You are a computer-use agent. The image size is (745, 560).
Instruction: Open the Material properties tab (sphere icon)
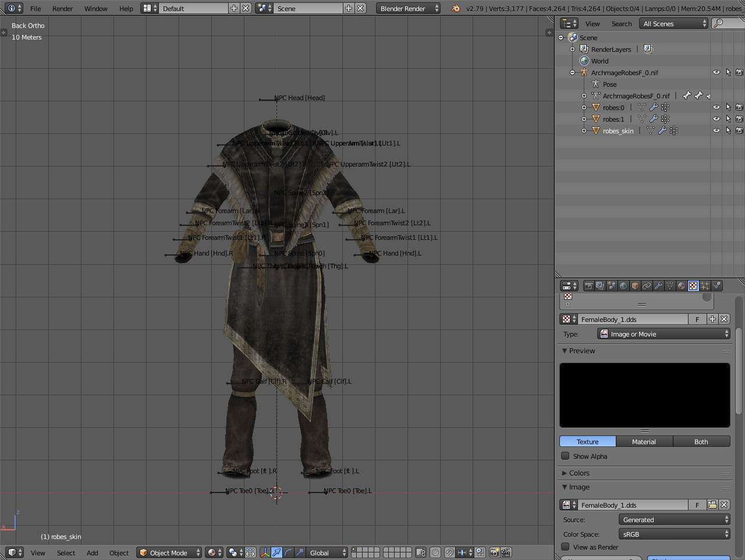pos(682,286)
